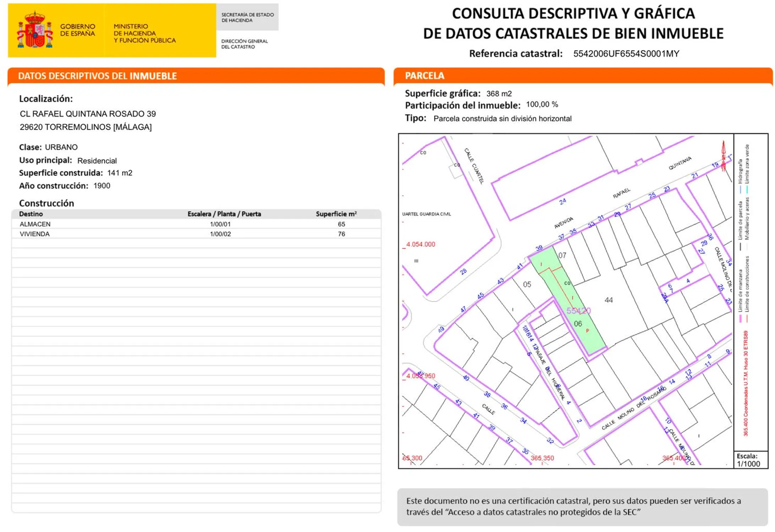Image resolution: width=775 pixels, height=532 pixels.
Task: Click the gray disclaimer notice box
Action: click(582, 506)
